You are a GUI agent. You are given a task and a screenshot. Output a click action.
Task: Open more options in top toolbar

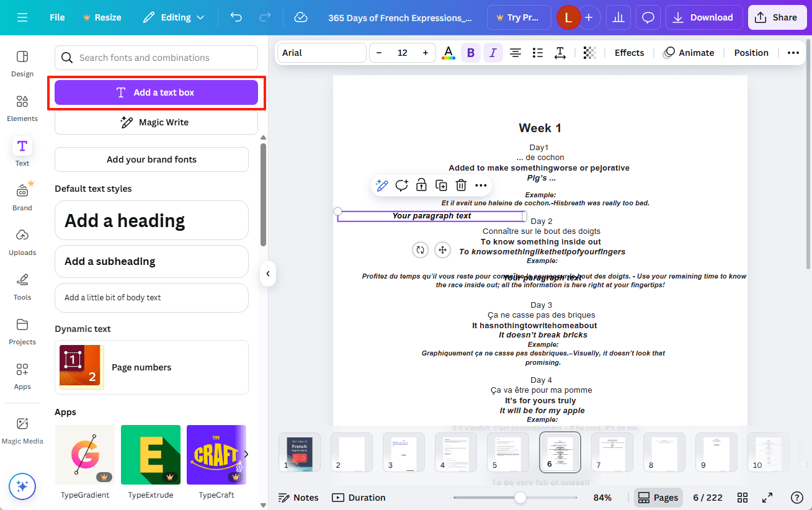click(793, 53)
